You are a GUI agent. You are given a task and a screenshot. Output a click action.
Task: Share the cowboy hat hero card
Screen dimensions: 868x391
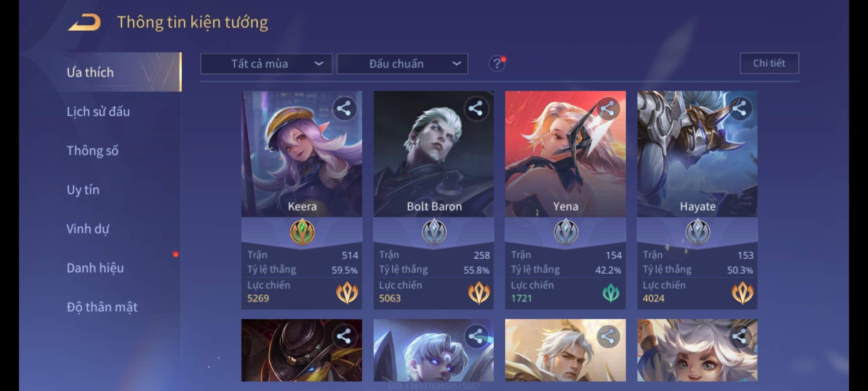[x=344, y=336]
